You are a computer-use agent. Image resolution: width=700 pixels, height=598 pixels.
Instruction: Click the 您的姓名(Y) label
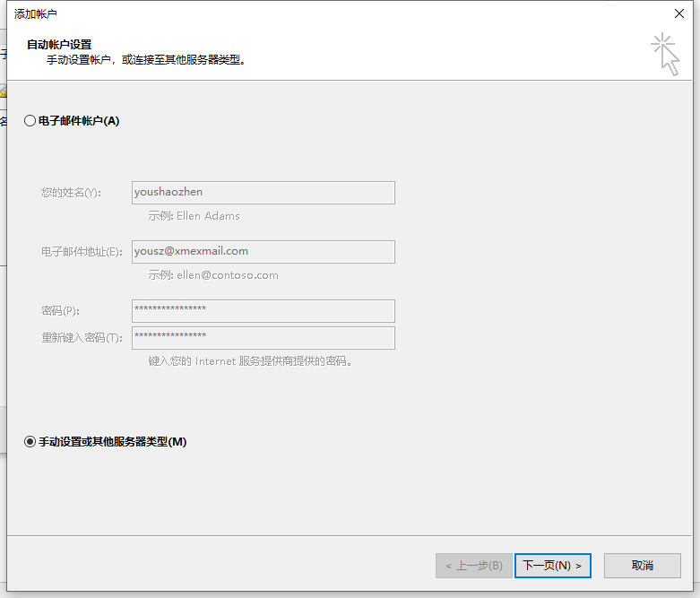click(71, 193)
